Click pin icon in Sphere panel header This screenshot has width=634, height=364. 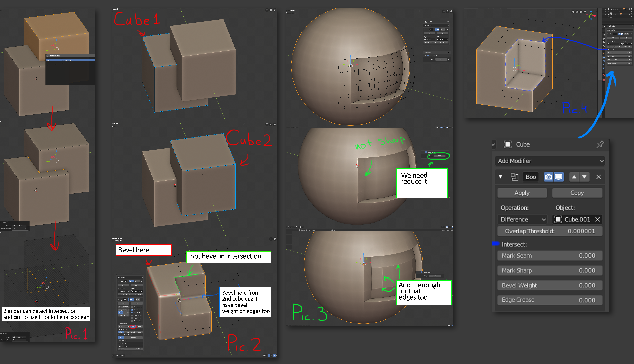pyautogui.click(x=448, y=22)
